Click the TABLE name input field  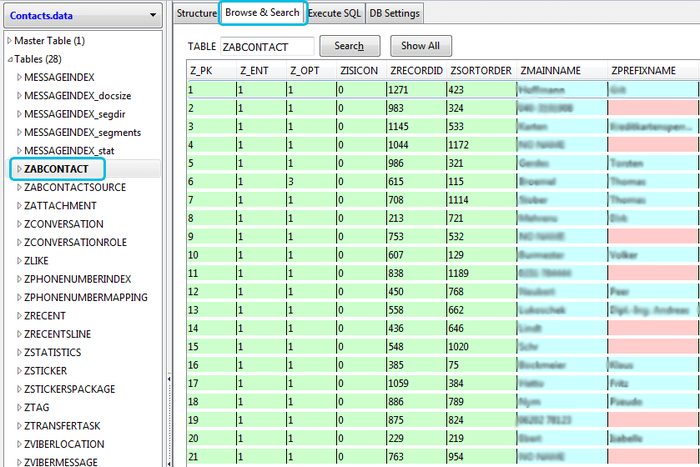click(267, 47)
